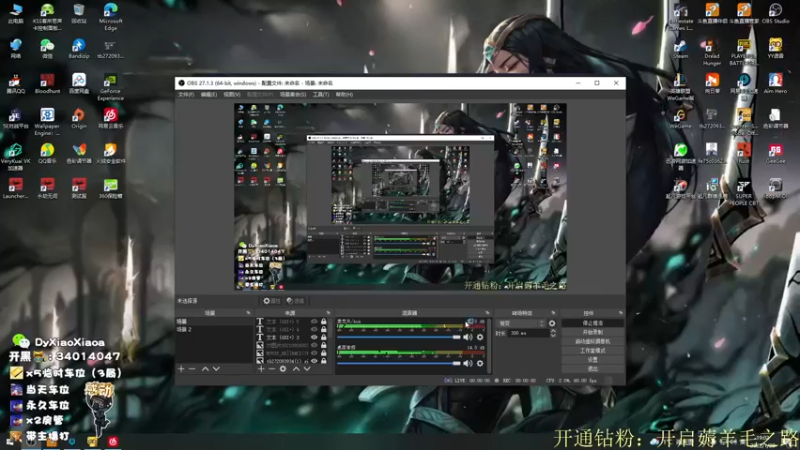The image size is (800, 450).
Task: Open OBS Studio desktop shortcut
Action: (776, 13)
